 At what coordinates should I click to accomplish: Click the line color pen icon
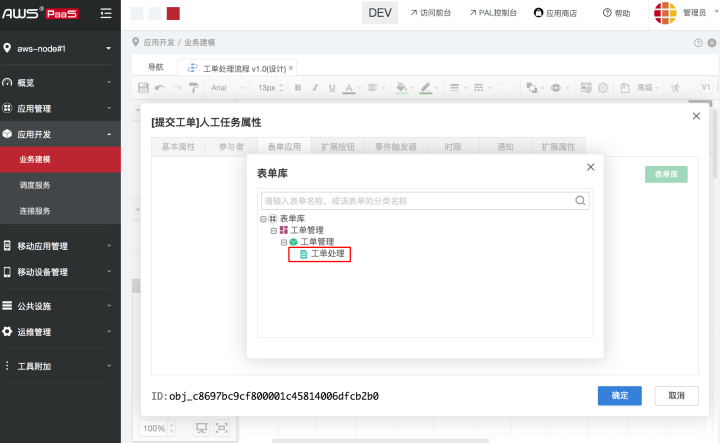(426, 88)
